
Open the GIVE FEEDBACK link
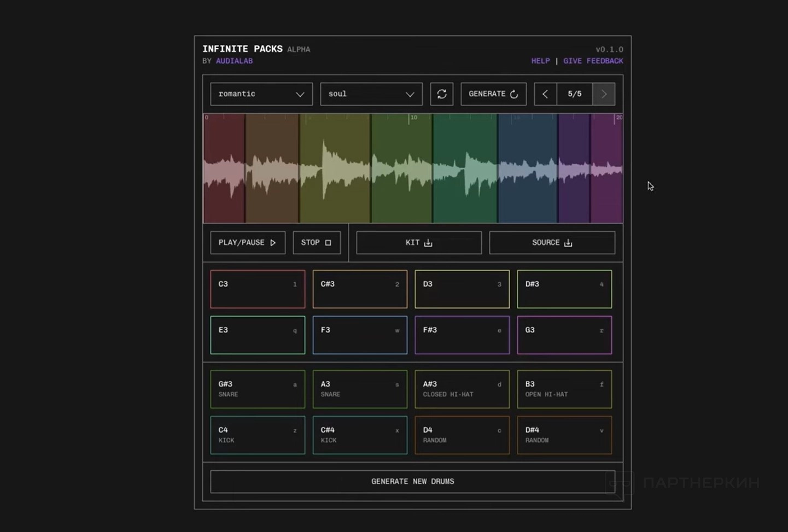[x=593, y=61]
